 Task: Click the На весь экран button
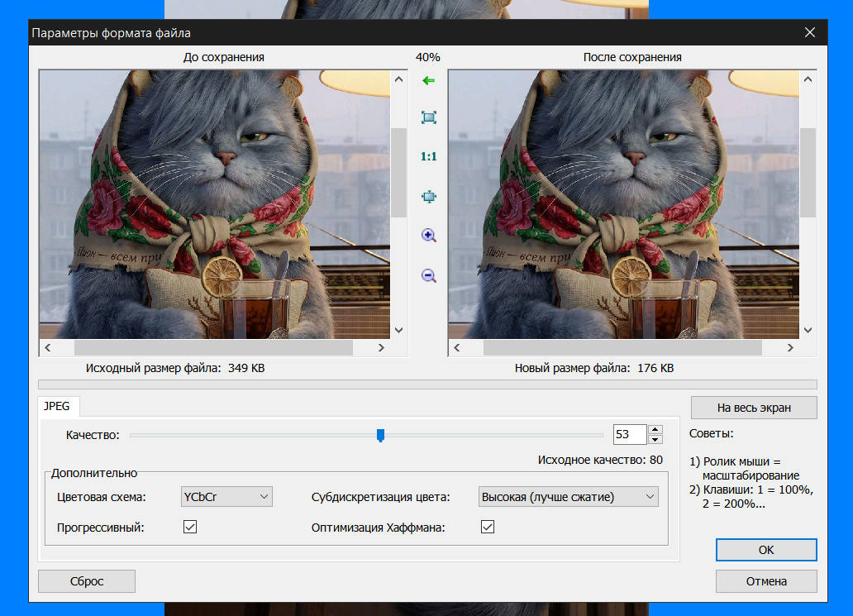[x=754, y=408]
